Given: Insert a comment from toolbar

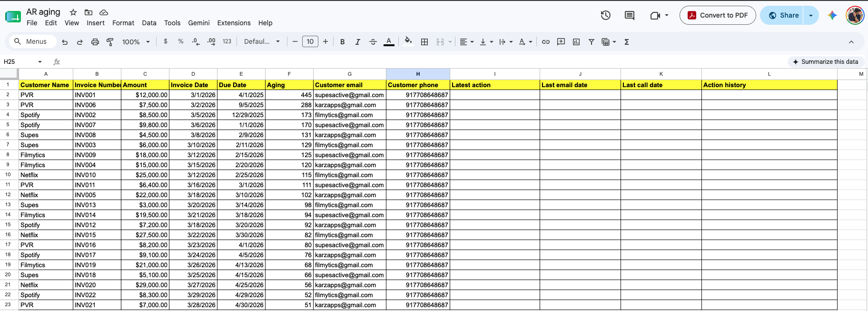Looking at the screenshot, I should tap(561, 42).
